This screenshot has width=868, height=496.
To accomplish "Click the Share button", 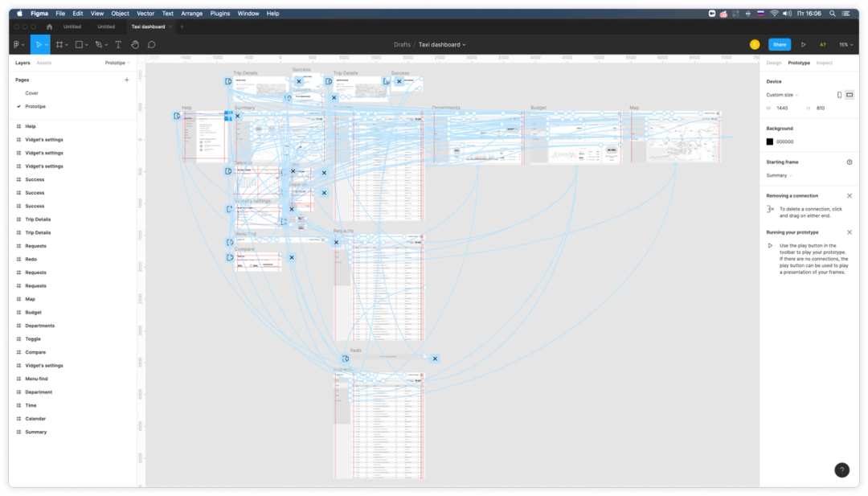I will (778, 44).
